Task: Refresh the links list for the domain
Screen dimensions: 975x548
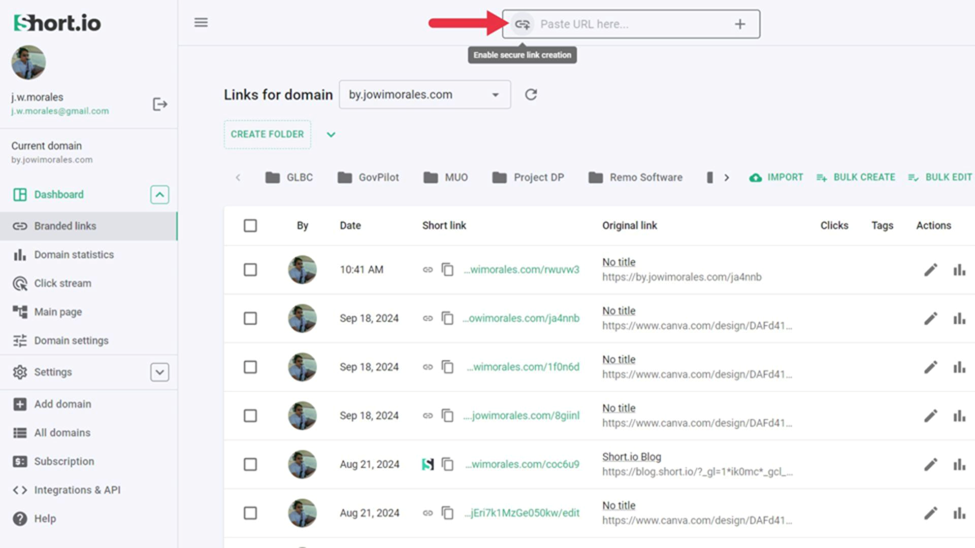Action: tap(530, 95)
